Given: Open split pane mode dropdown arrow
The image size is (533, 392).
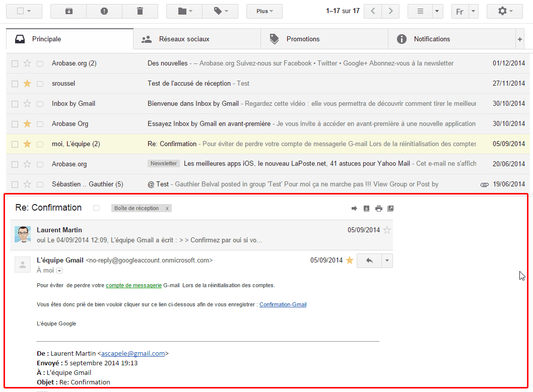Looking at the screenshot, I should pos(437,11).
